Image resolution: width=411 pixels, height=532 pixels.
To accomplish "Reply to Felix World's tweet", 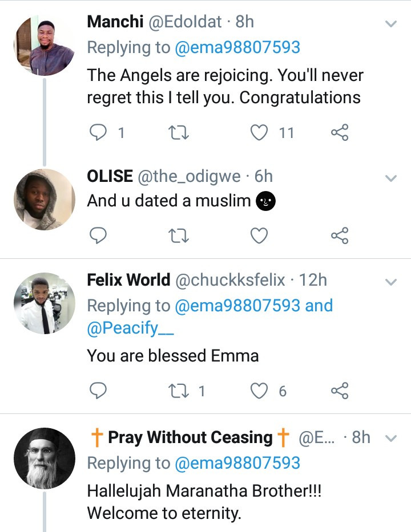I will click(99, 391).
